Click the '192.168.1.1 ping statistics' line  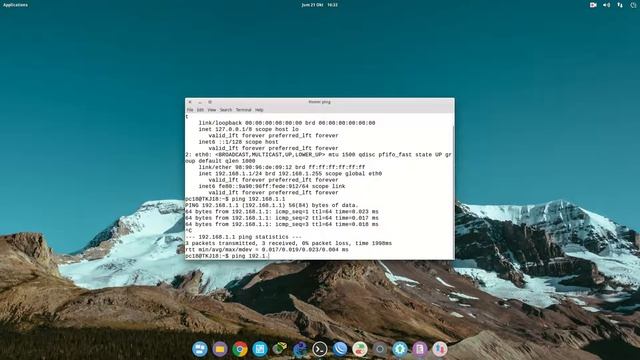[244, 237]
